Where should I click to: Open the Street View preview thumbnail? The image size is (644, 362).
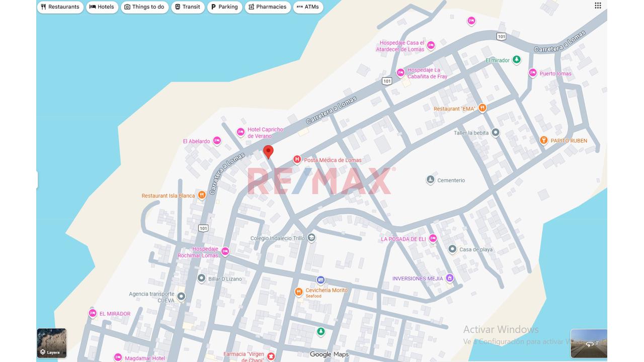tap(589, 343)
